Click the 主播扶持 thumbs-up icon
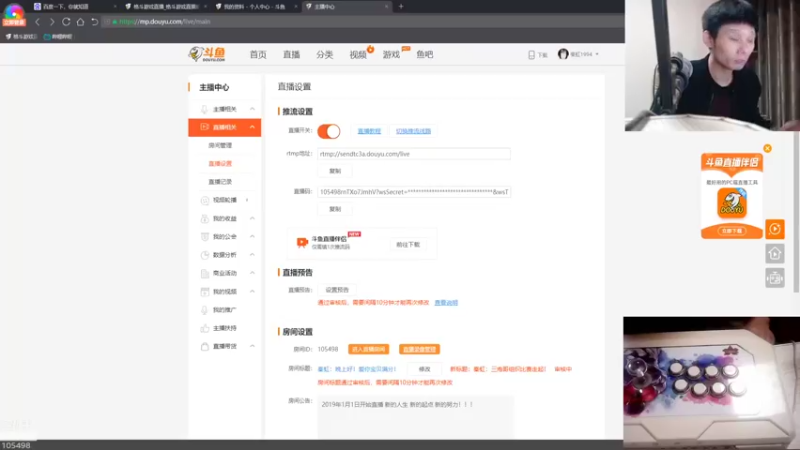Image resolution: width=800 pixels, height=450 pixels. [205, 328]
